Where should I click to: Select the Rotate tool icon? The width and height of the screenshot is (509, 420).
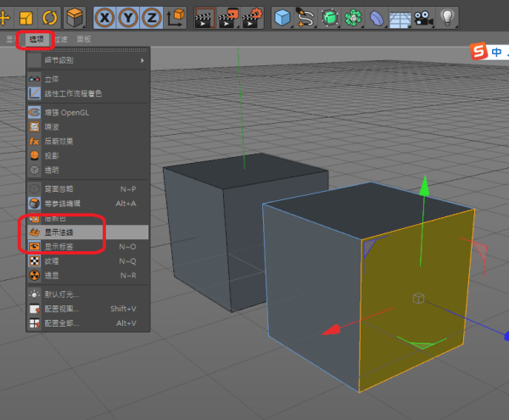pos(50,16)
